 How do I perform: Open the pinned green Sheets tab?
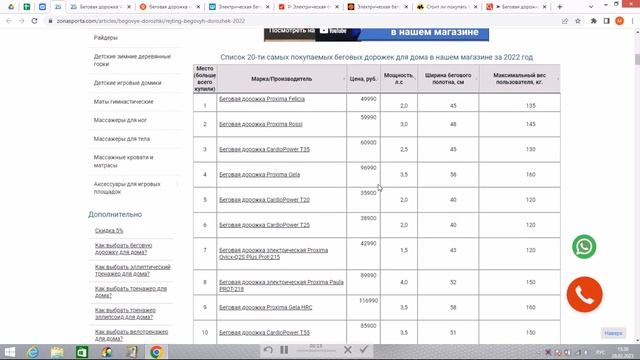(27, 7)
